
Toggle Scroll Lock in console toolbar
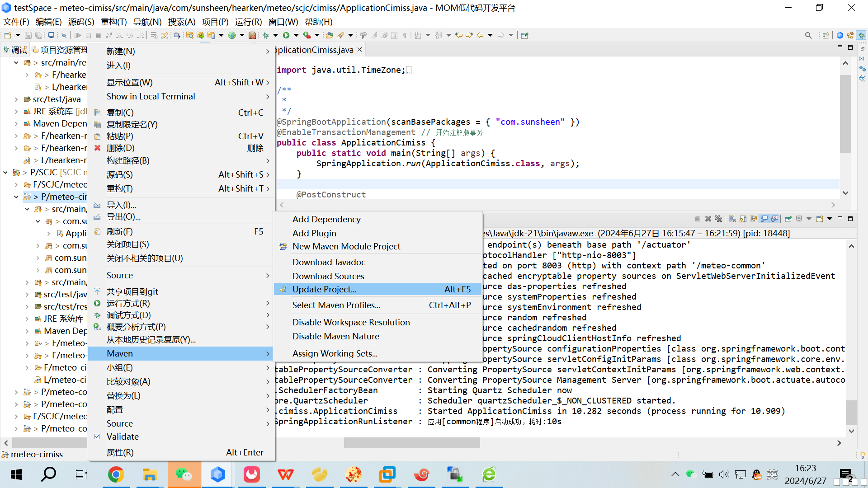pyautogui.click(x=743, y=219)
